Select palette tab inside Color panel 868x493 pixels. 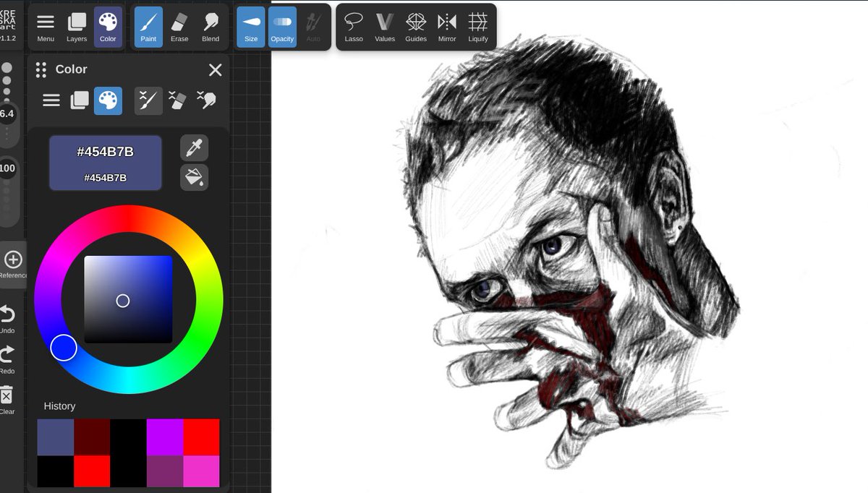(108, 100)
